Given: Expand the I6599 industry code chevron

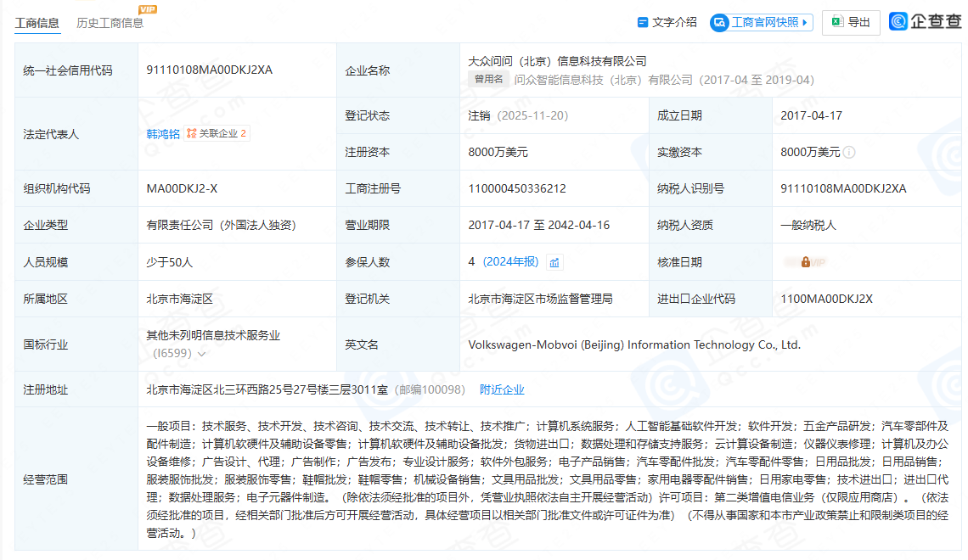Looking at the screenshot, I should point(202,354).
